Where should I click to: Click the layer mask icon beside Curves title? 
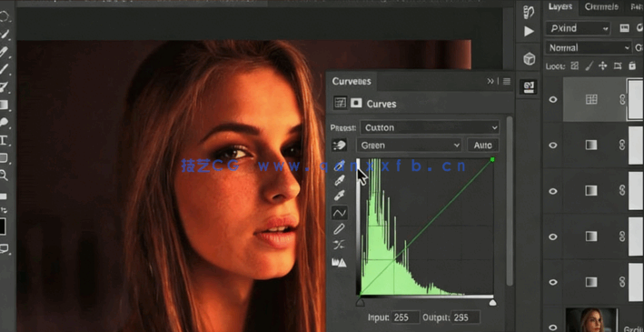coord(356,104)
